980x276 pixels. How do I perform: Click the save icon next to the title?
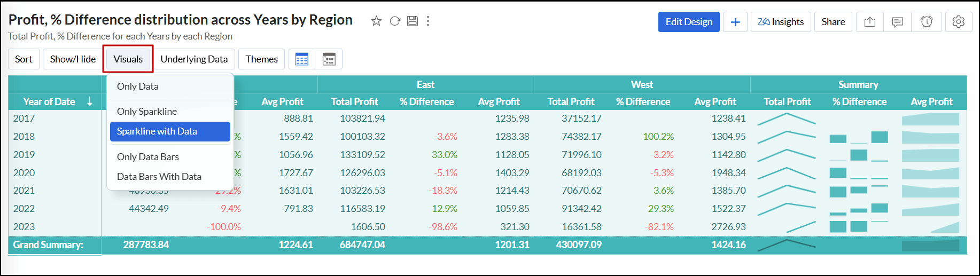click(413, 21)
